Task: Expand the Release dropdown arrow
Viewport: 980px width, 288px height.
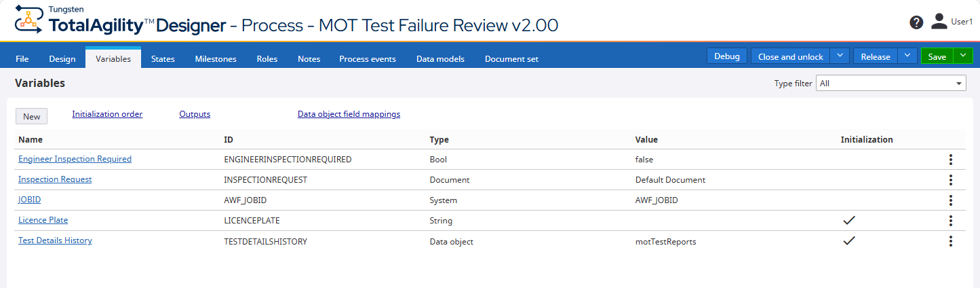Action: click(907, 56)
